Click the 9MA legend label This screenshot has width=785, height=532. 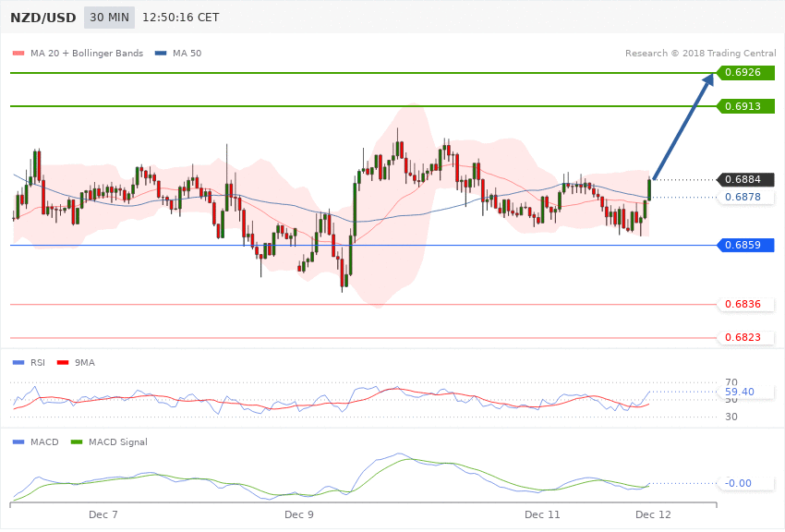tap(85, 362)
